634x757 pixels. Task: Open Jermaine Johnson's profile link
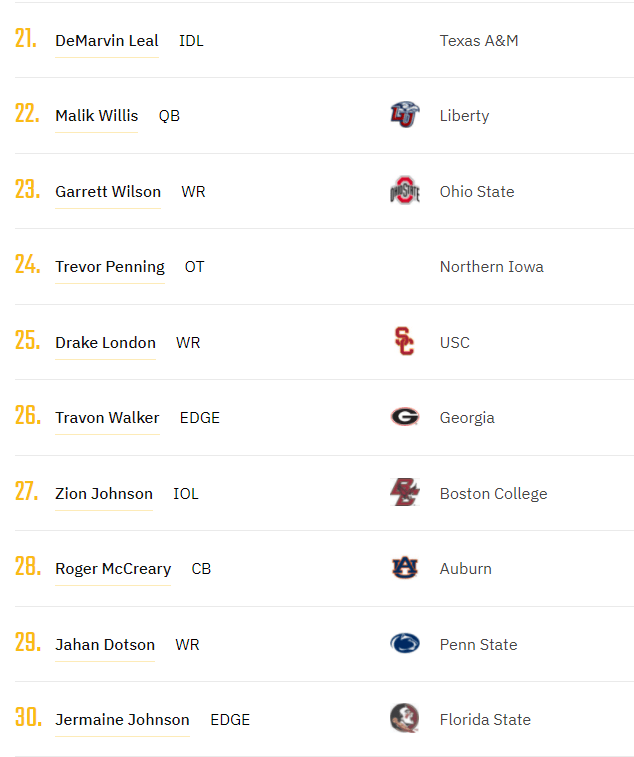tap(122, 720)
